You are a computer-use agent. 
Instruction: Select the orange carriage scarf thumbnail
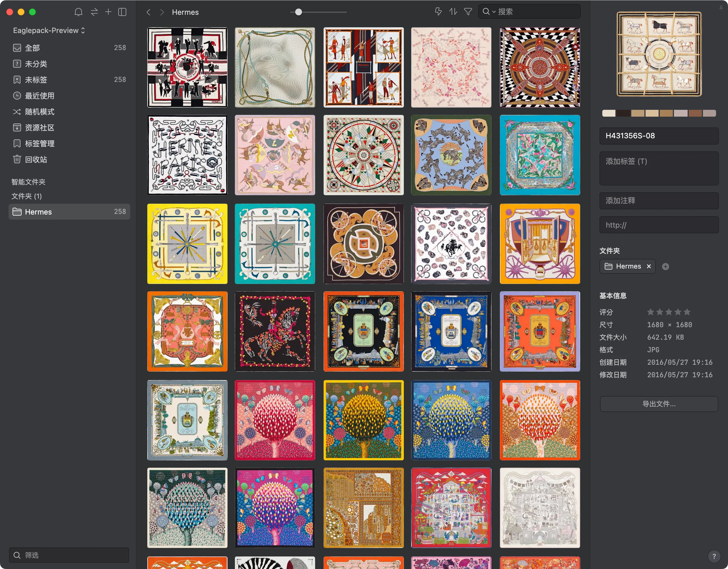(x=540, y=244)
